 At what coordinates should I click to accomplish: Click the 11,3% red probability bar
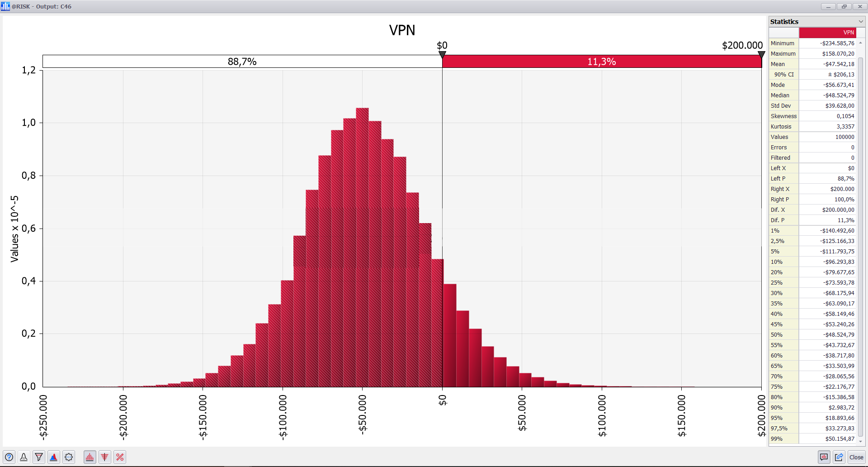601,62
